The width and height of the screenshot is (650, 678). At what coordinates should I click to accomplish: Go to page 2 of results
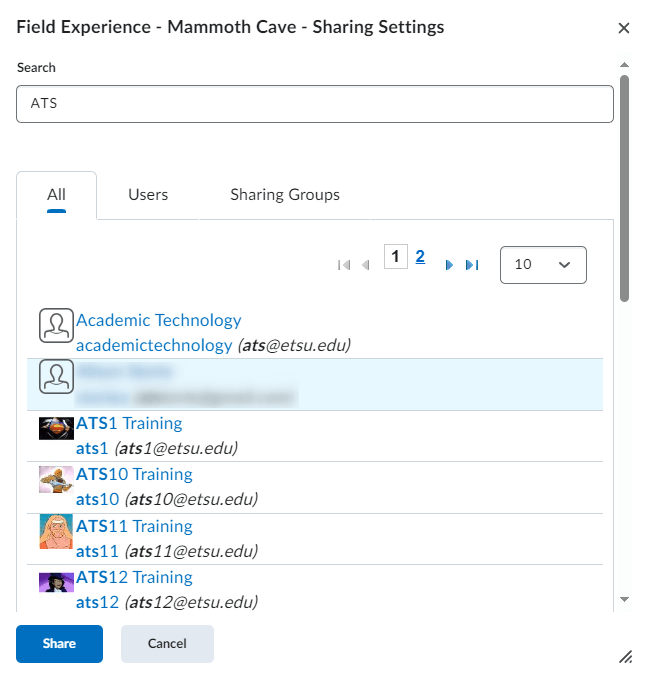pos(420,257)
